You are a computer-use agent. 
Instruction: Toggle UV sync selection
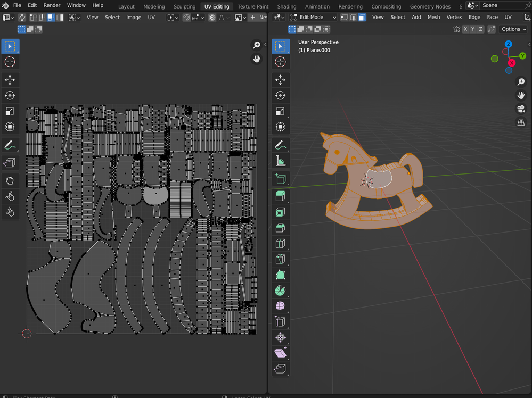click(x=22, y=17)
